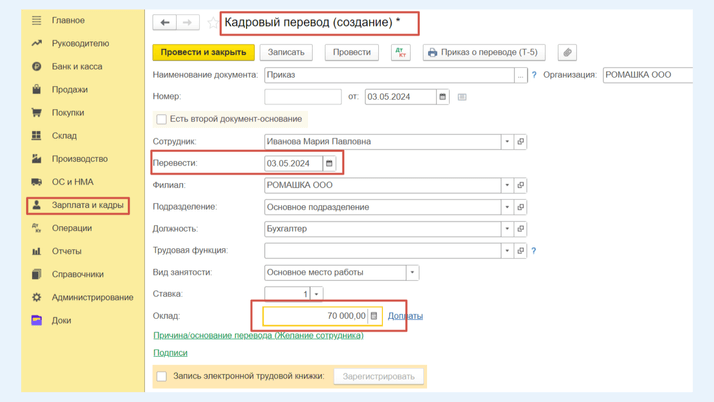The height and width of the screenshot is (402, 714).
Task: Open the Подписи link
Action: coord(170,353)
